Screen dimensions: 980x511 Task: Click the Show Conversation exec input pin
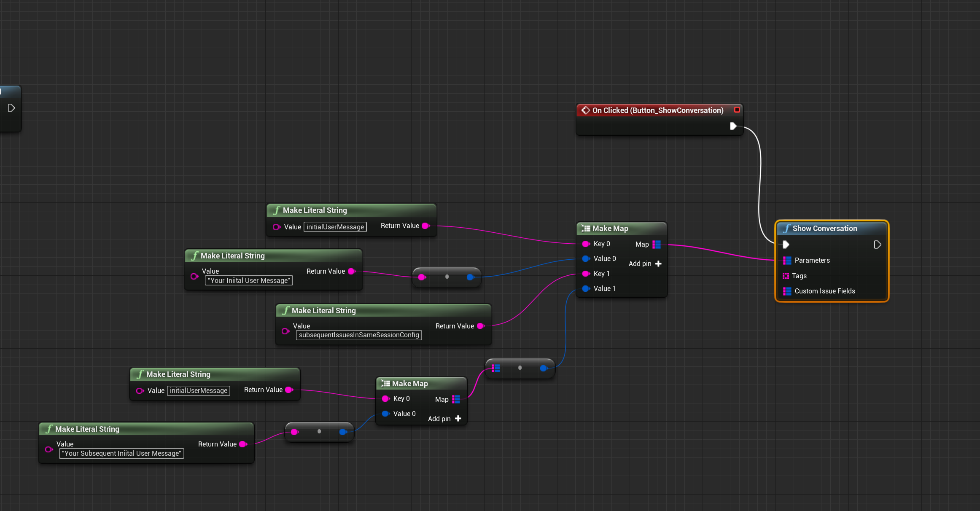click(x=786, y=245)
